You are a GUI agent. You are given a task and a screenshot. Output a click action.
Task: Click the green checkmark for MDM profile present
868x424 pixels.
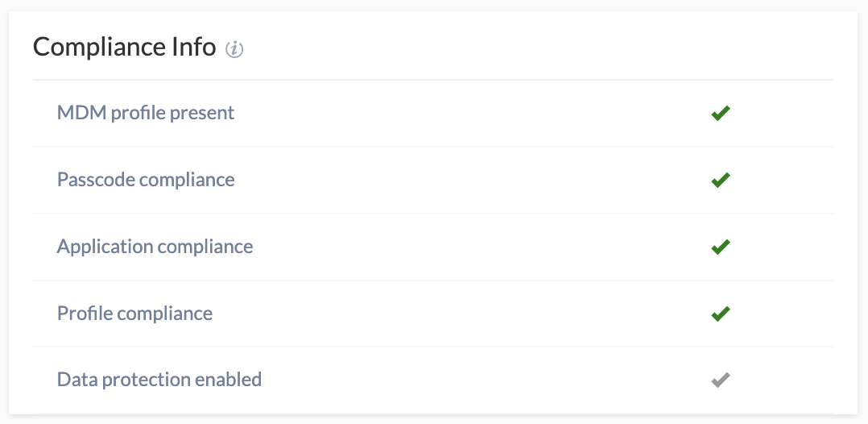coord(721,114)
